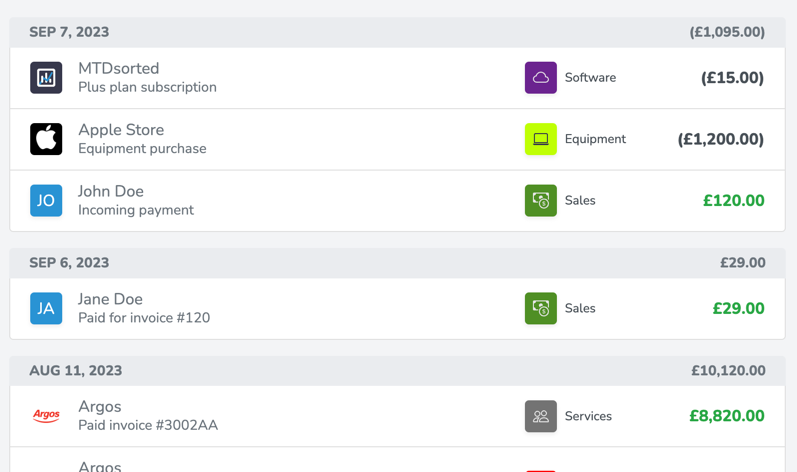Open the Apple Store Equipment purchase row
The image size is (797, 472).
pyautogui.click(x=397, y=139)
